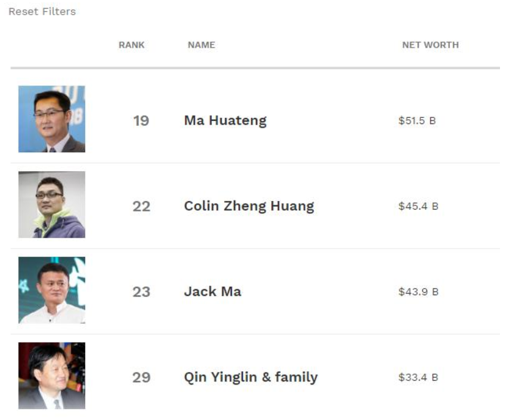This screenshot has height=420, width=511.
Task: Open Jack Ma's profile photo
Action: (x=52, y=290)
